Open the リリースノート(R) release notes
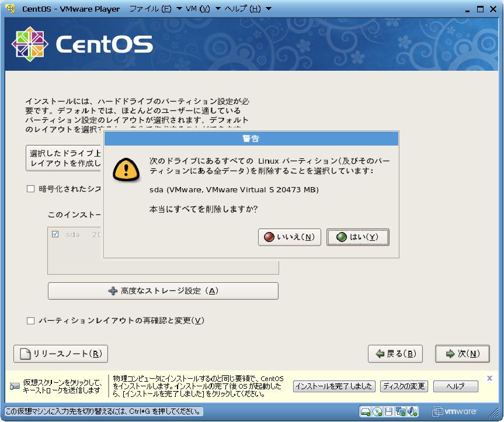 61,354
